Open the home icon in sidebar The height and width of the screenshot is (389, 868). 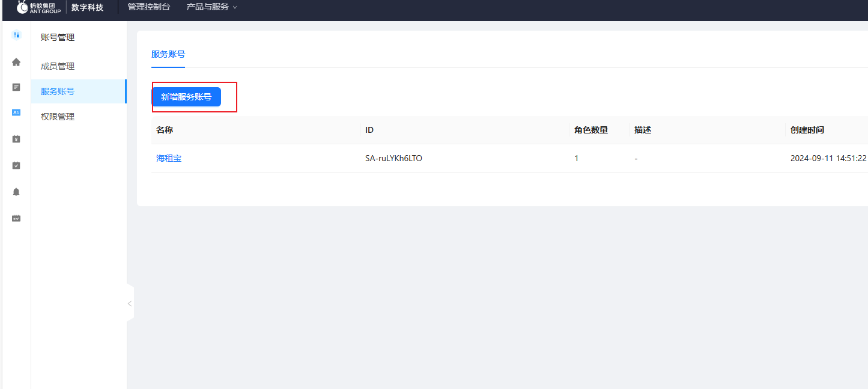tap(16, 62)
